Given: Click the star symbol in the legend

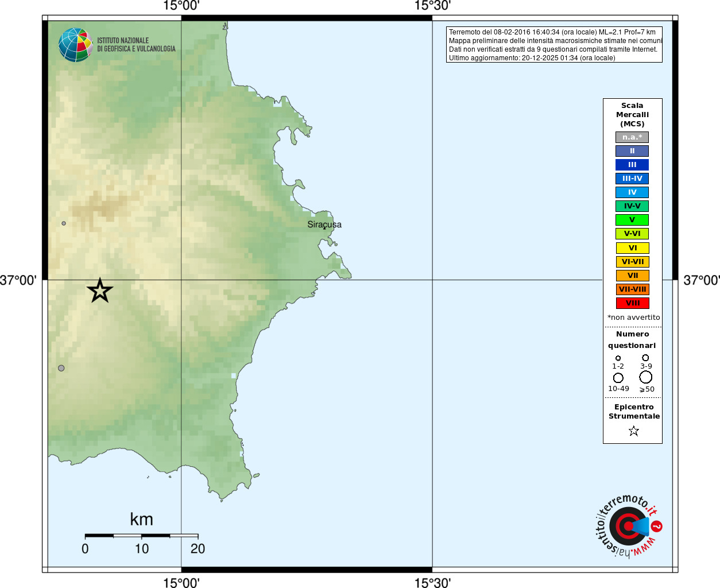Looking at the screenshot, I should (x=633, y=431).
